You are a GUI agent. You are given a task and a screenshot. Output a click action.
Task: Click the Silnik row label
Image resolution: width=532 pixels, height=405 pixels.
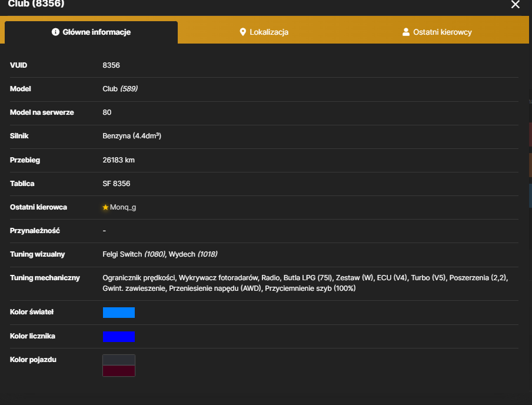pos(19,136)
